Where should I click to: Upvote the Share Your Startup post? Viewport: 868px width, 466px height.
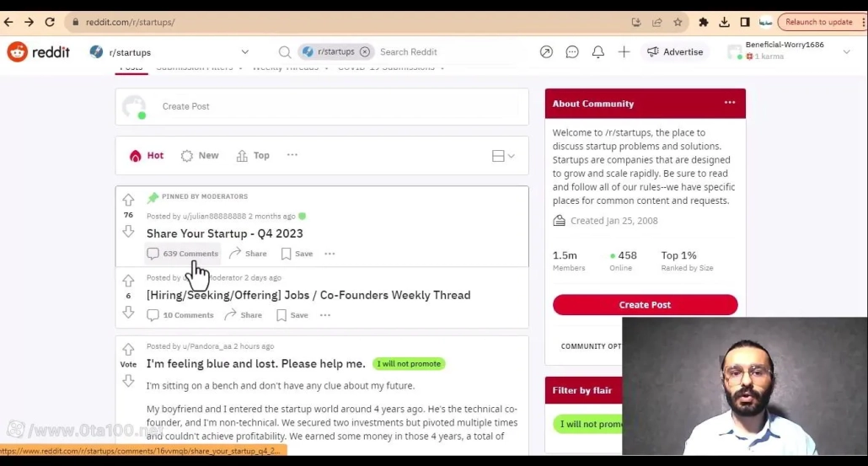(128, 201)
